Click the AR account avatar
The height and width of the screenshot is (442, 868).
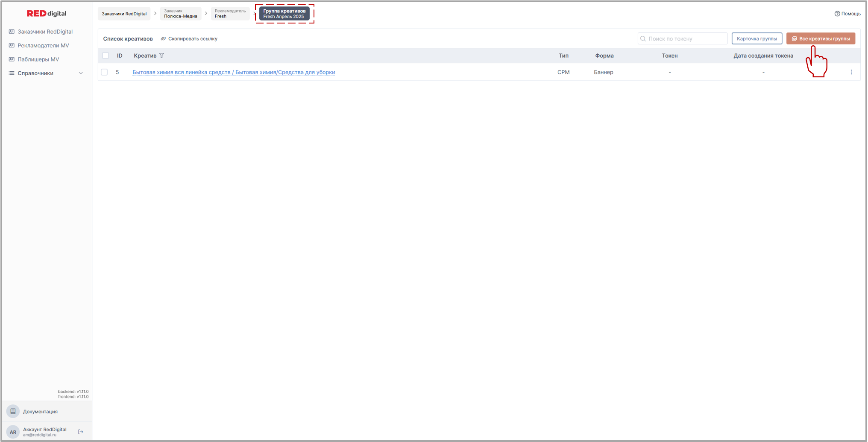(x=13, y=432)
